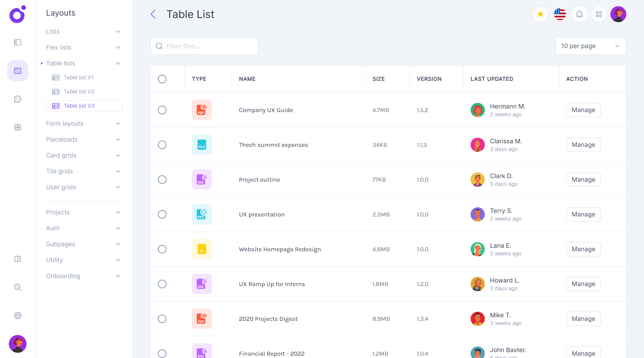Click the back arrow beside Table List
644x358 pixels.
[x=153, y=14]
